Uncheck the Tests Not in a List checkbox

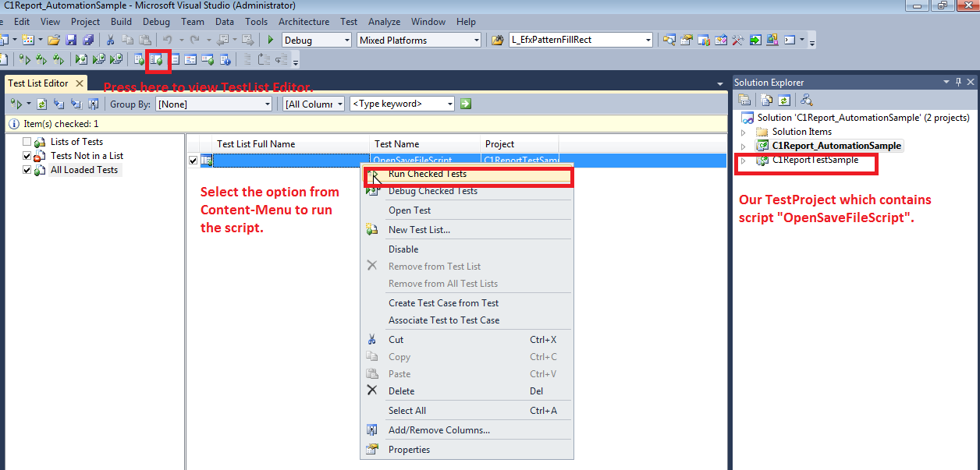tap(27, 156)
